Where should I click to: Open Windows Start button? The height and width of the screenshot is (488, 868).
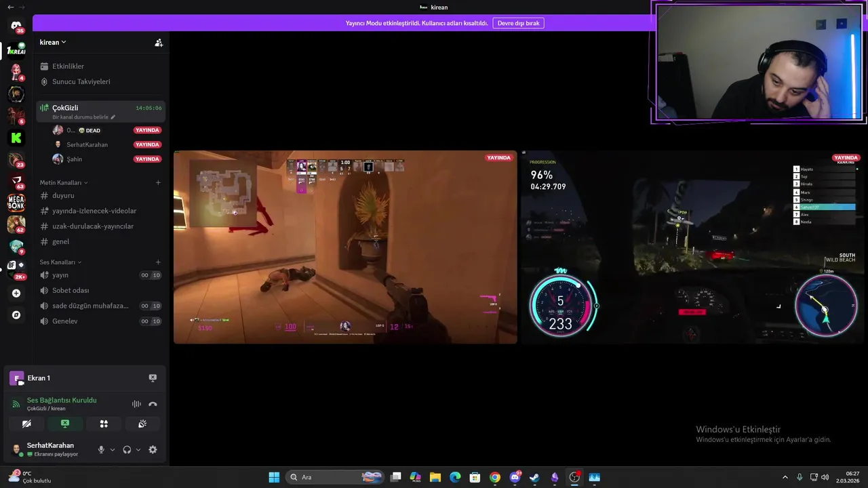pos(274,477)
